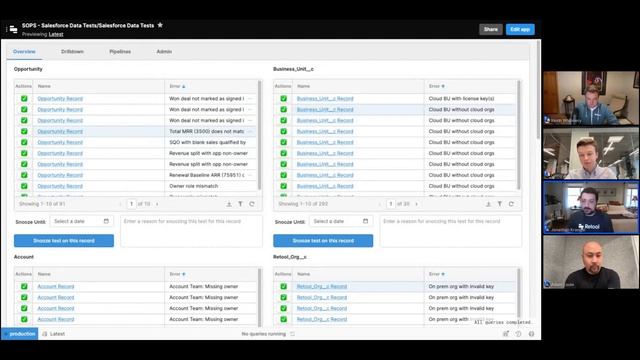Select video tile of participant in blue jacket
Image resolution: width=640 pixels, height=360 pixels.
point(591,98)
